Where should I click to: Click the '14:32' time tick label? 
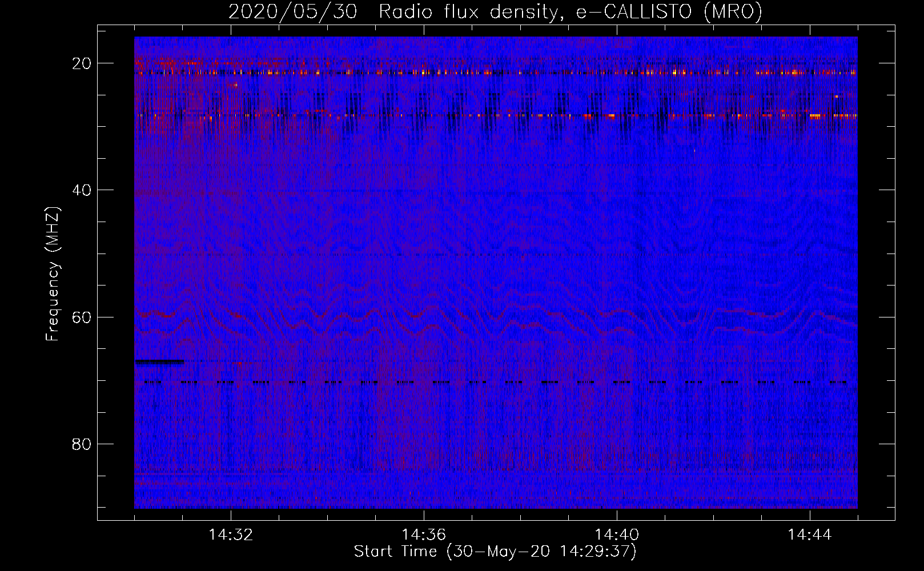[x=231, y=534]
